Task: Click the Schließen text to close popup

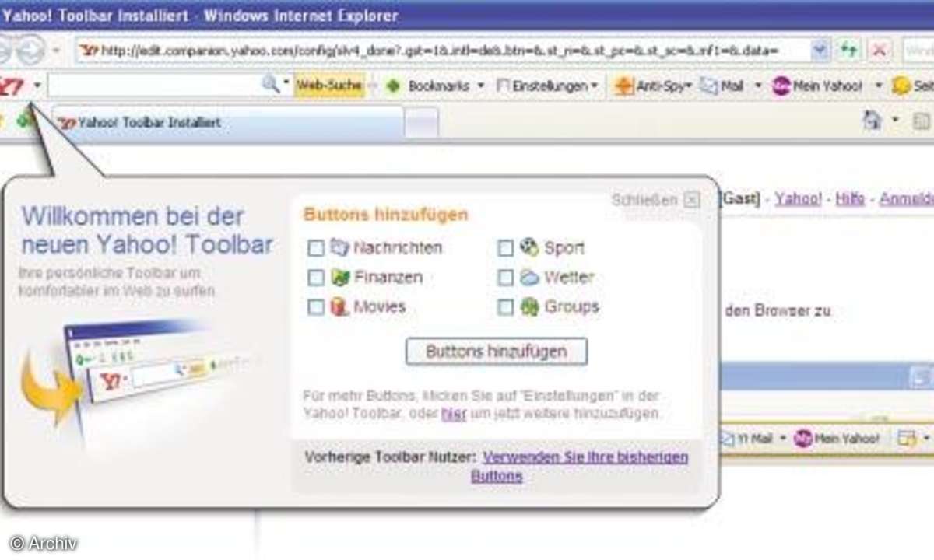Action: click(x=644, y=200)
